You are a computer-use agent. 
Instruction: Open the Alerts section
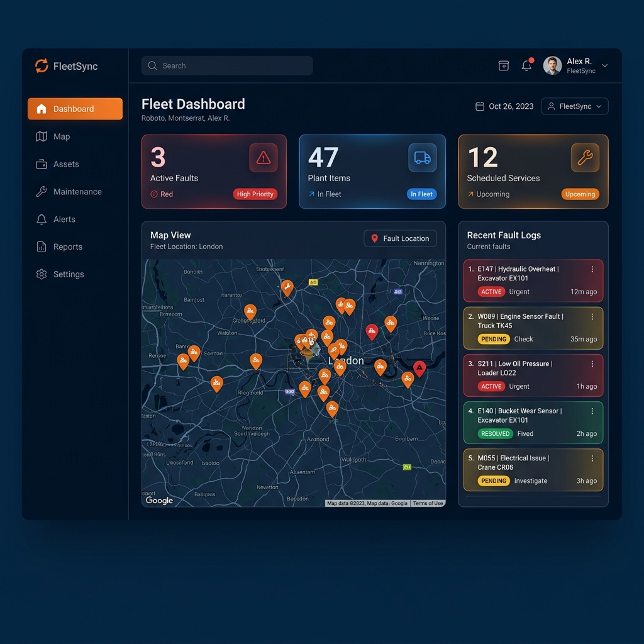pyautogui.click(x=62, y=219)
